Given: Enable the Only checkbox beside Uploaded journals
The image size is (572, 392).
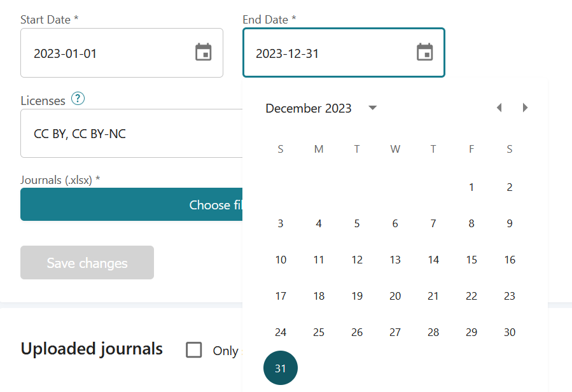Looking at the screenshot, I should coord(194,349).
